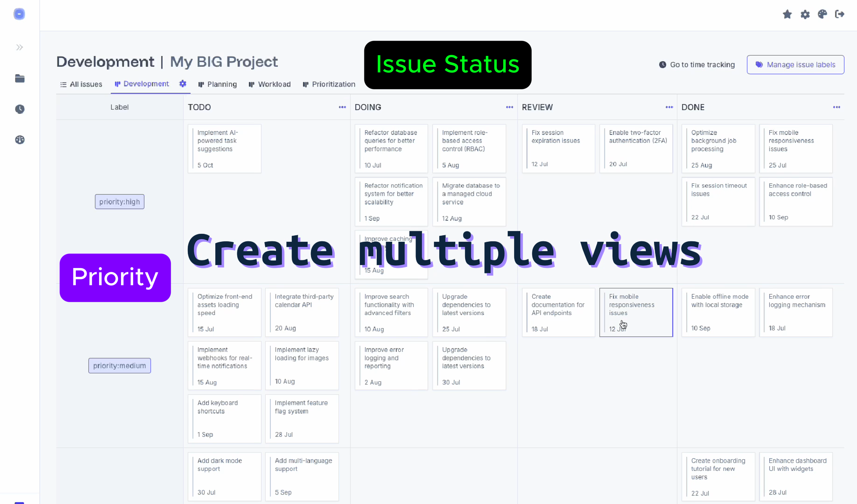The width and height of the screenshot is (857, 504).
Task: Open the time tracking clock sidebar icon
Action: [20, 109]
